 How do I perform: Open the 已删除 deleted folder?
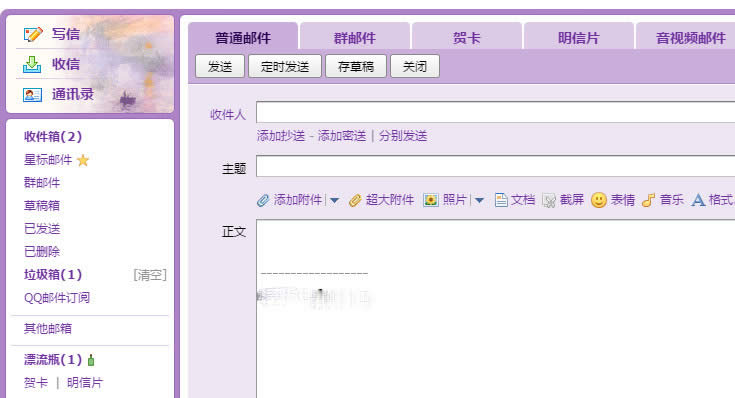42,251
